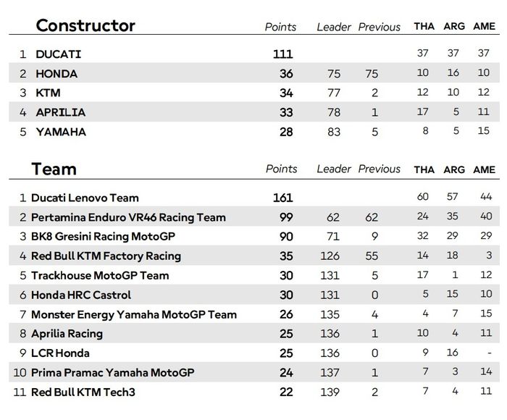Viewport: 507px width, 420px height.
Task: Select the HONDA constructor row name
Action: point(56,74)
